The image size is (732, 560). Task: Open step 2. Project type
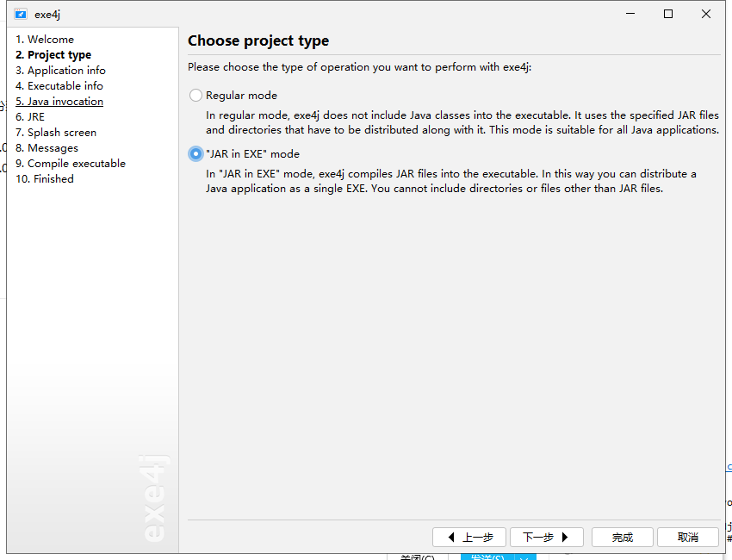(x=53, y=54)
